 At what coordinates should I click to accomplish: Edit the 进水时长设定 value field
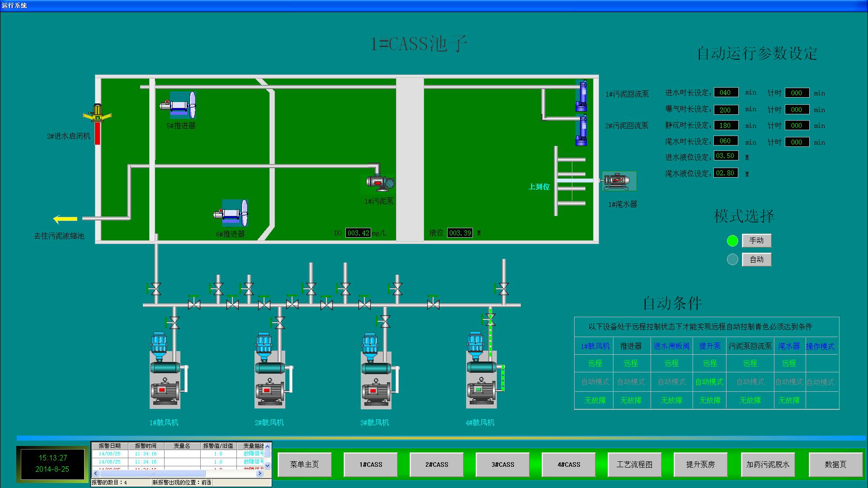click(x=726, y=93)
